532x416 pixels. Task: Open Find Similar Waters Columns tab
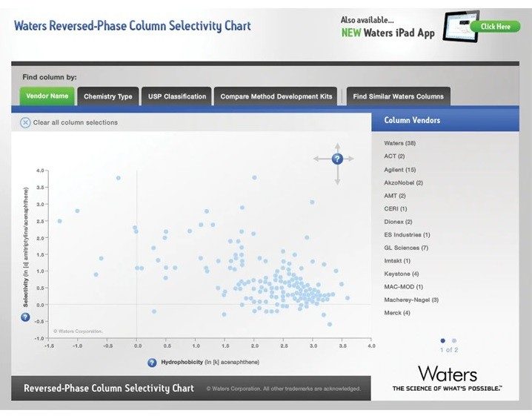pos(399,96)
